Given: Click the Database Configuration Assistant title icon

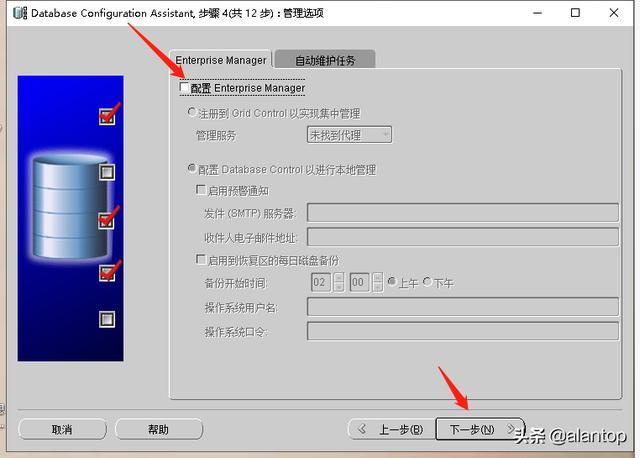Looking at the screenshot, I should coord(20,13).
